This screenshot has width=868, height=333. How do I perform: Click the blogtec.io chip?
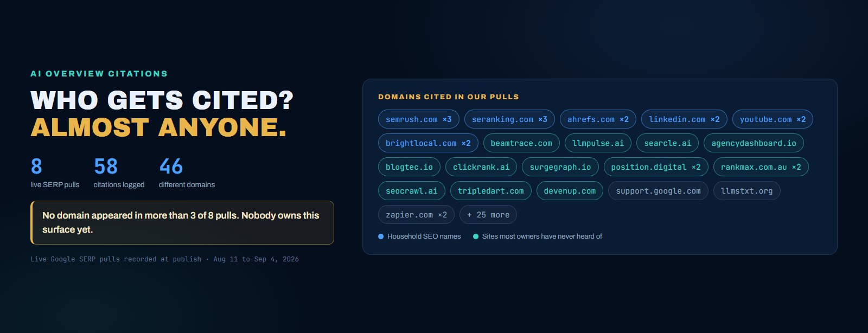409,167
